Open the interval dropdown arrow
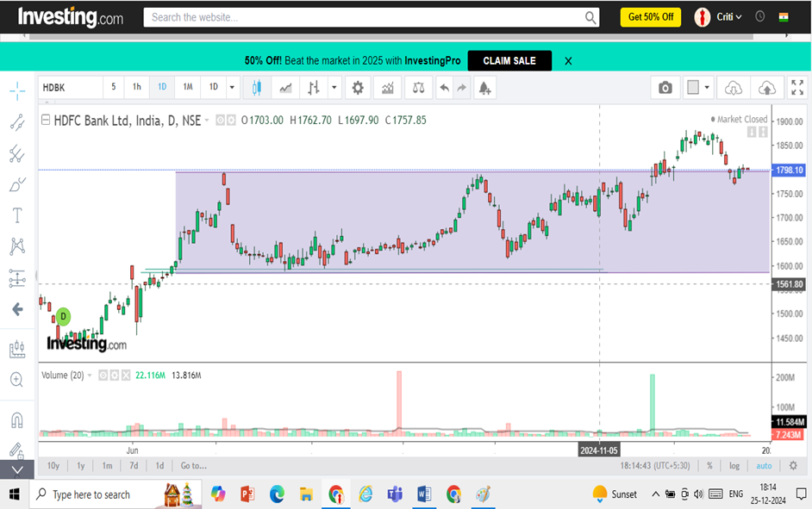The height and width of the screenshot is (509, 812). (x=232, y=87)
